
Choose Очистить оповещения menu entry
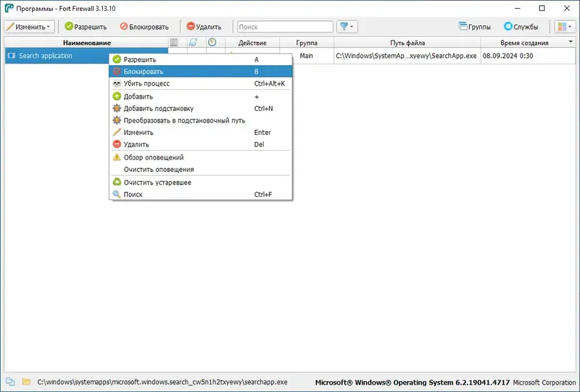(x=201, y=170)
